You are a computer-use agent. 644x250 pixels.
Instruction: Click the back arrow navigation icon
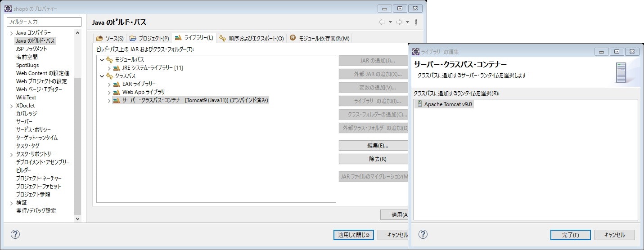pyautogui.click(x=382, y=22)
